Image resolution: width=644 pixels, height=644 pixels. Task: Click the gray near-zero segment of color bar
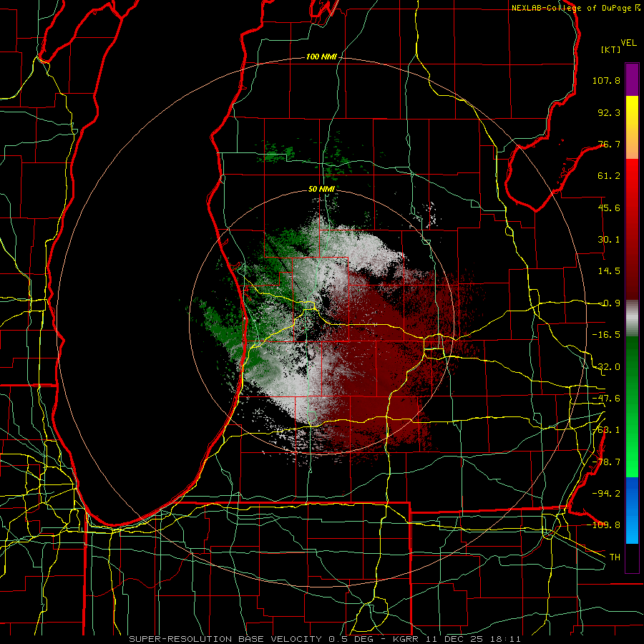point(632,318)
